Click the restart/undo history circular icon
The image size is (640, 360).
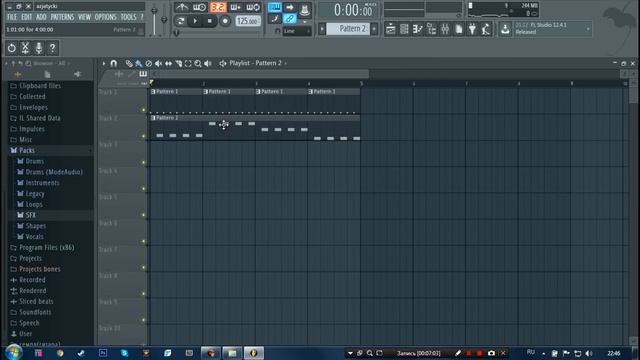point(11,48)
